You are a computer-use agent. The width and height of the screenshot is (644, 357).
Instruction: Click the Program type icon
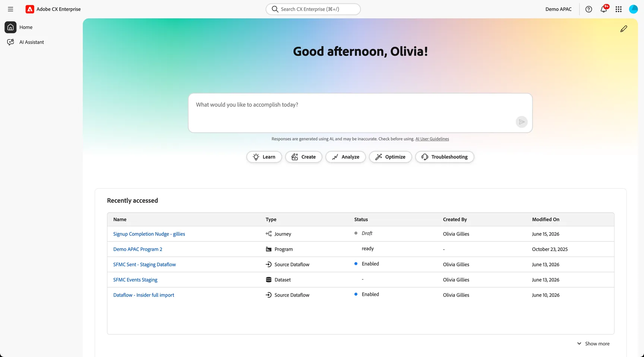coord(268,249)
